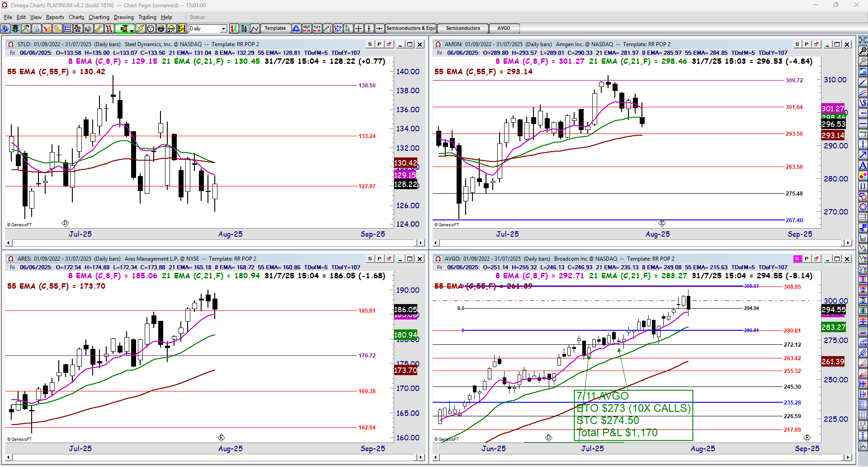Switch to the Semiconductors & Equi tab
Screen dimensions: 868x467
pyautogui.click(x=411, y=29)
